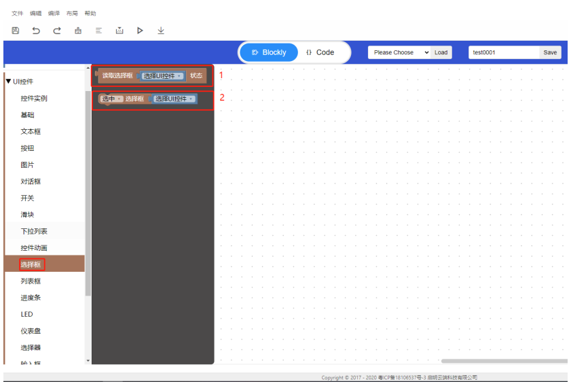Open the 帮助 menu
The image size is (588, 388).
click(x=90, y=13)
